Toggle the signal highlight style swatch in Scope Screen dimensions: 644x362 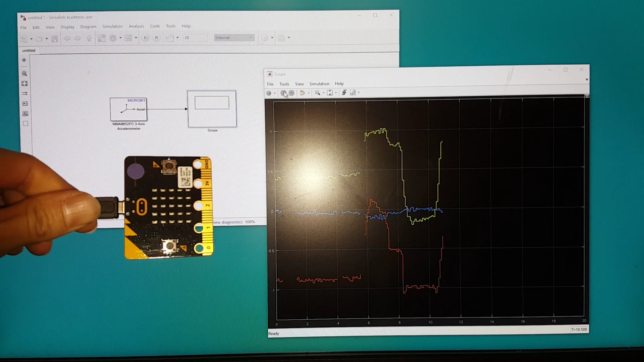[353, 93]
